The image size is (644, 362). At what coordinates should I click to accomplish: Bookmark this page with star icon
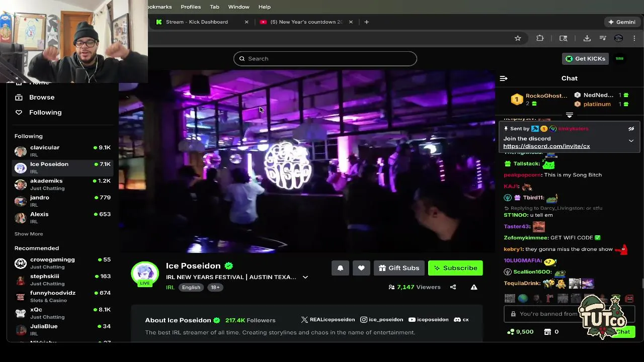tap(518, 38)
